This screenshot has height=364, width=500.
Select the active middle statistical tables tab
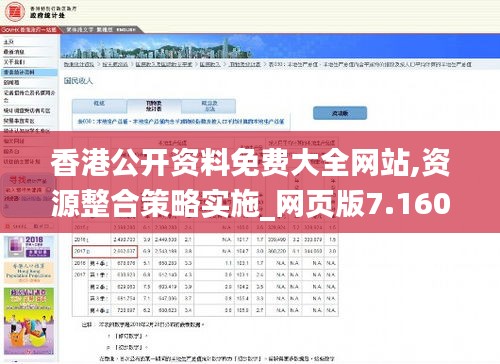pos(154,106)
